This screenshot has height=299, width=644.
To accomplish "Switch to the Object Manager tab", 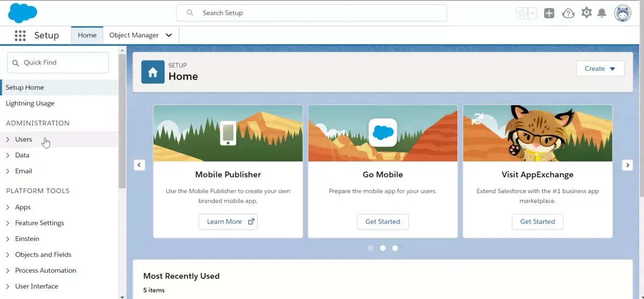I will point(141,35).
